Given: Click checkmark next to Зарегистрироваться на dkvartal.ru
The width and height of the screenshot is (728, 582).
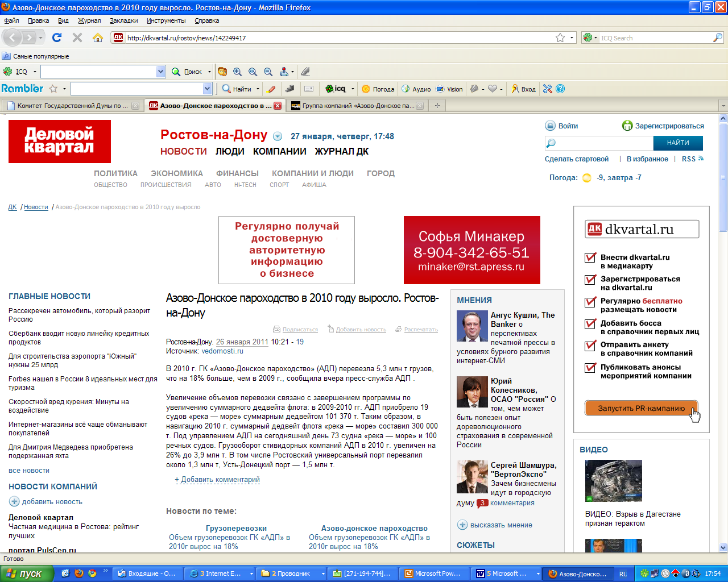Looking at the screenshot, I should click(590, 279).
